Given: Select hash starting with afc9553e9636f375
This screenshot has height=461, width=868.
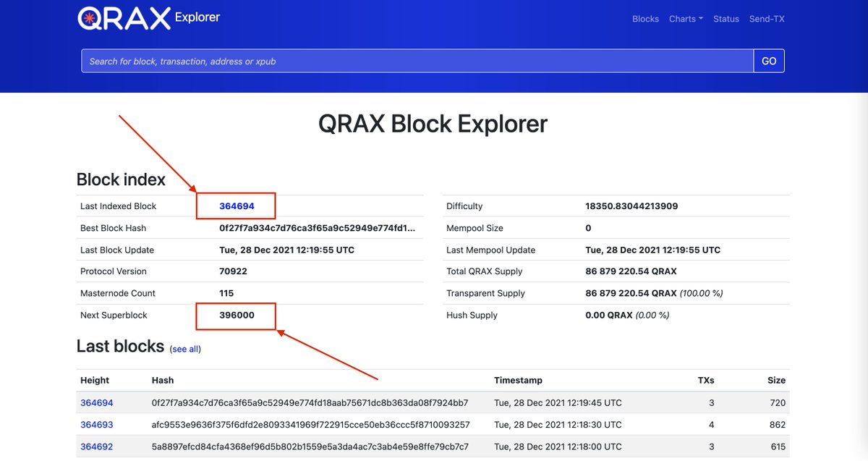Looking at the screenshot, I should tap(310, 425).
